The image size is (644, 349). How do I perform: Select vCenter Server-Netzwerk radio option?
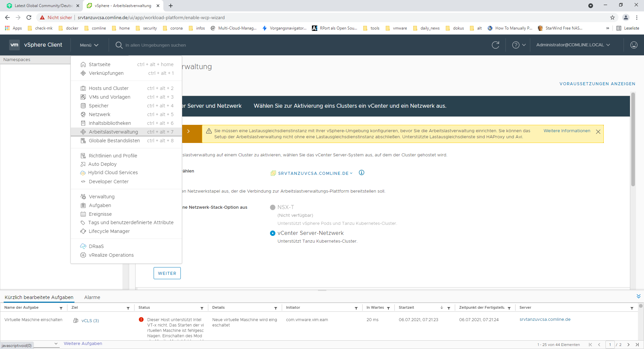coord(273,233)
